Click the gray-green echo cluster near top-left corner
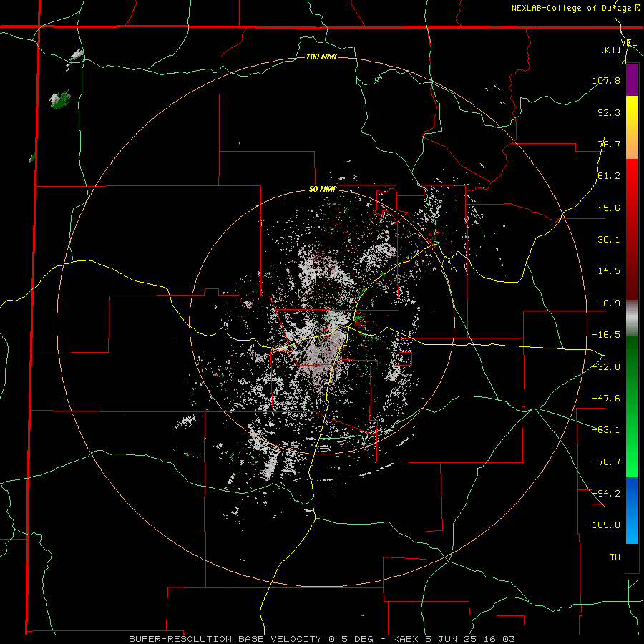This screenshot has height=644, width=644. pyautogui.click(x=60, y=99)
